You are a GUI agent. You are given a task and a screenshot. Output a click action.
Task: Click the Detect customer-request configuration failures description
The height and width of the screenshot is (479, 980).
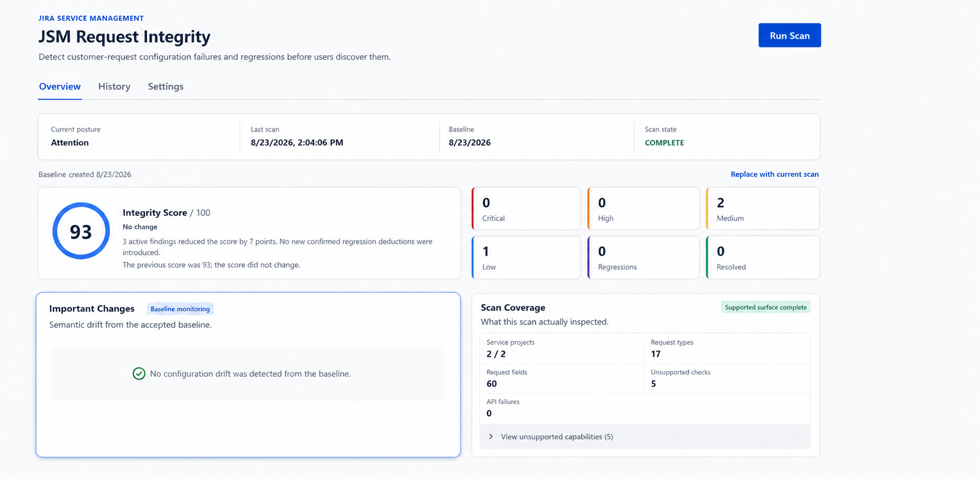pos(214,57)
